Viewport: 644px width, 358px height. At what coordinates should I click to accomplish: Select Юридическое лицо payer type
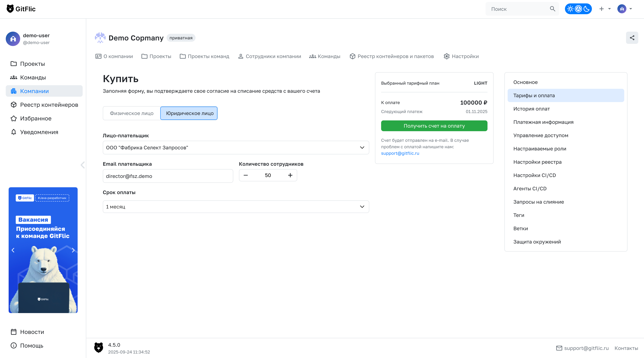(189, 113)
